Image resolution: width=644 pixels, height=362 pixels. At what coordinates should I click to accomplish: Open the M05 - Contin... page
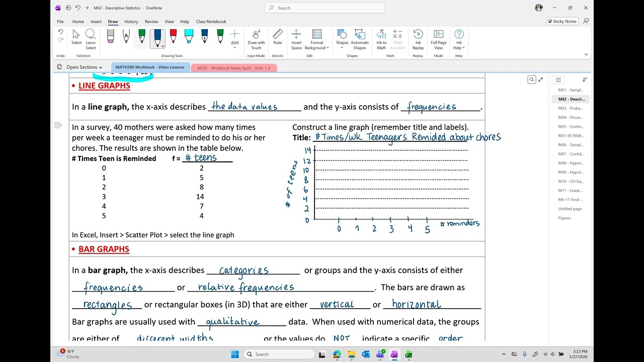pos(571,127)
